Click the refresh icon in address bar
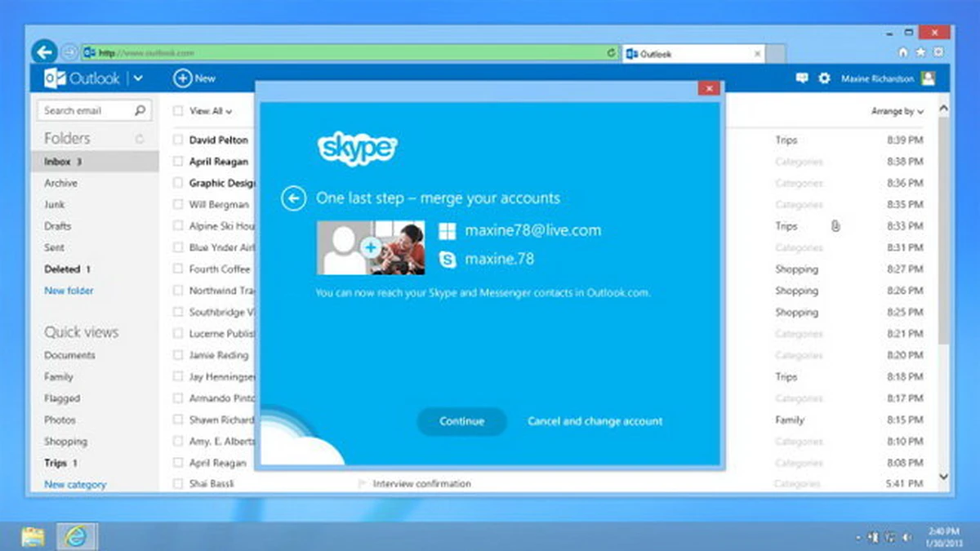Screen dimensions: 980x551 coord(611,53)
